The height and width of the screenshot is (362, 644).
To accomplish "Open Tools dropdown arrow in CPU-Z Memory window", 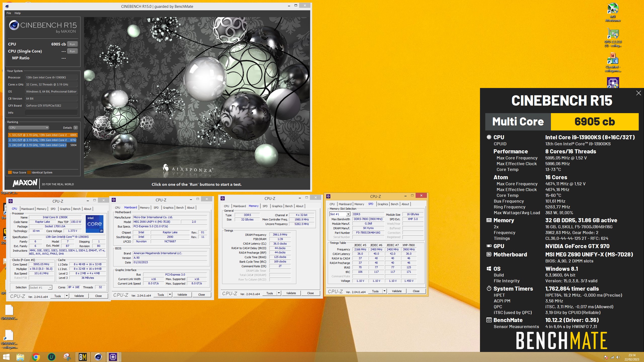I will [x=279, y=293].
